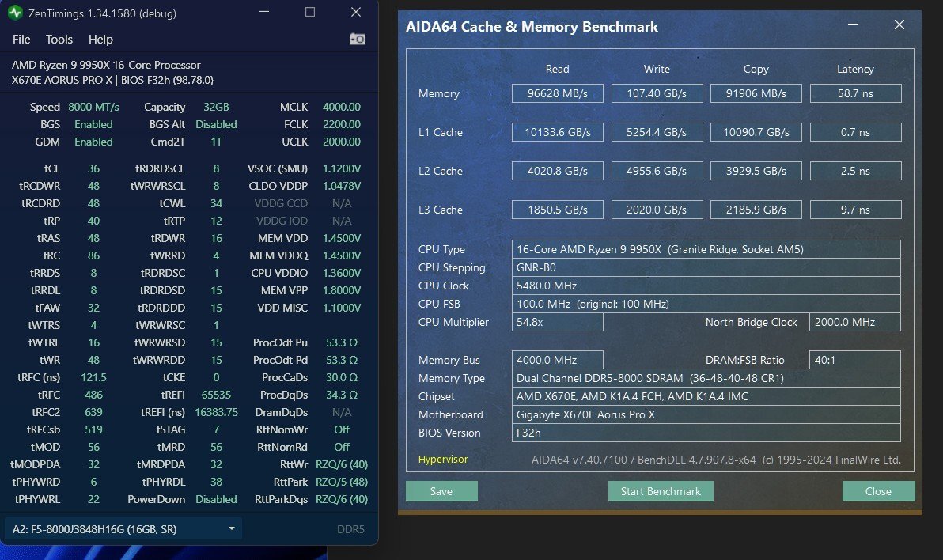The width and height of the screenshot is (943, 560).
Task: Close the ZenTimings window with X
Action: [x=356, y=12]
